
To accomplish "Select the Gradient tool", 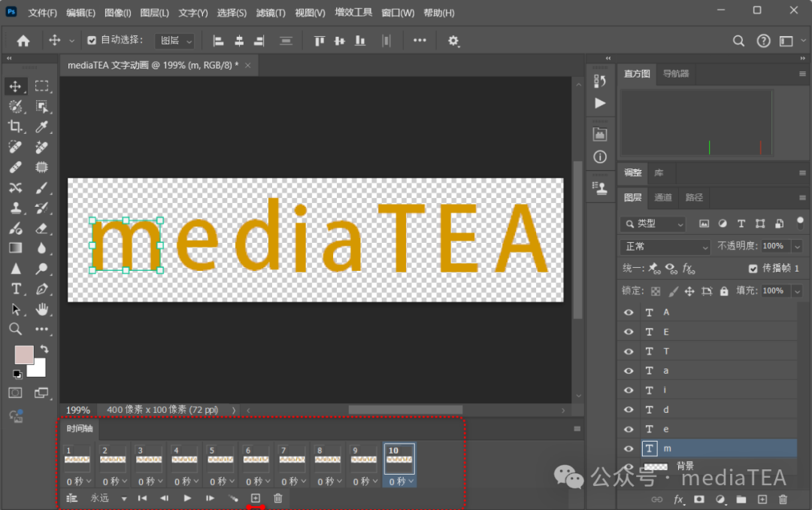I will 15,248.
